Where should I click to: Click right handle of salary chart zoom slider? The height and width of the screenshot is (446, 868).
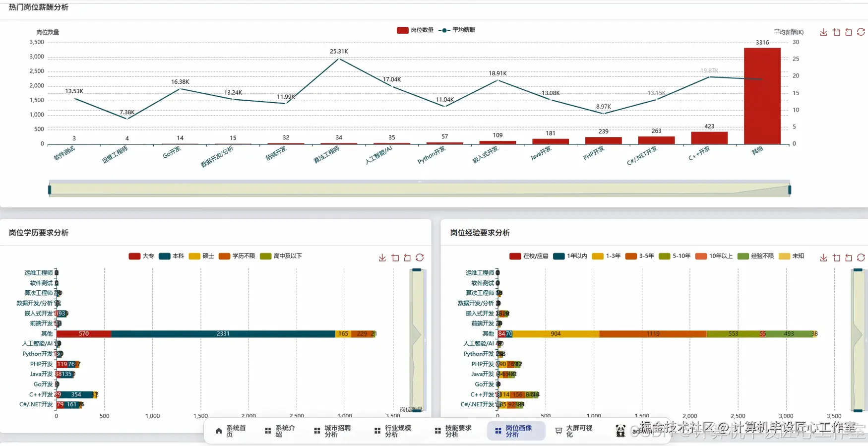coord(790,190)
